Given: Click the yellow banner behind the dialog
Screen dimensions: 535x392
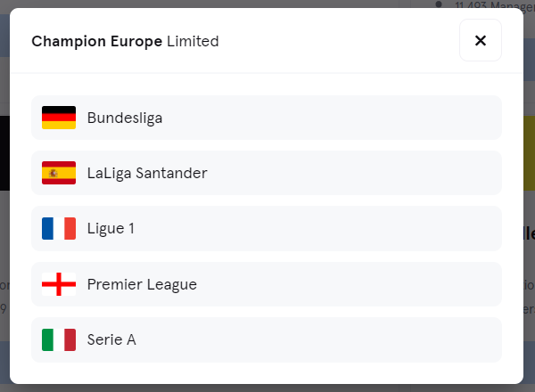Looking at the screenshot, I should (x=529, y=152).
